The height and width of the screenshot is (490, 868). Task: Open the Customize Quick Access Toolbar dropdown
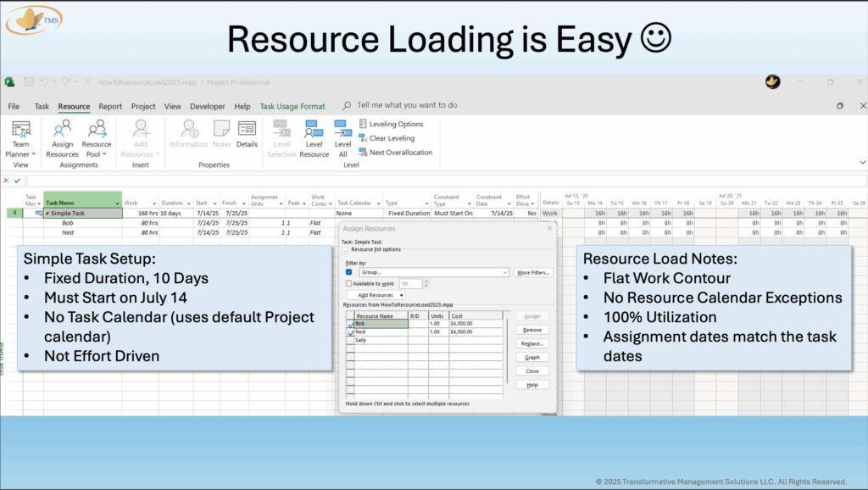tap(87, 82)
